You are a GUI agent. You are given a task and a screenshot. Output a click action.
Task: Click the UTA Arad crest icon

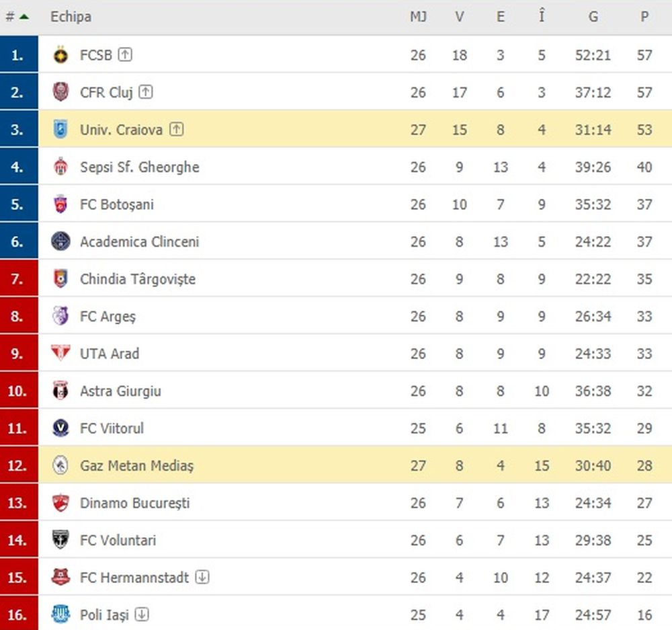tap(60, 354)
